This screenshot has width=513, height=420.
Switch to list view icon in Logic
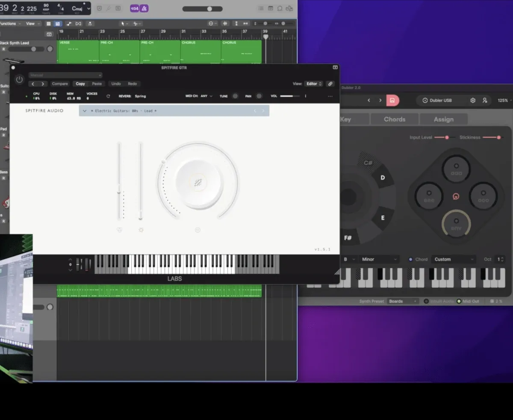(57, 24)
